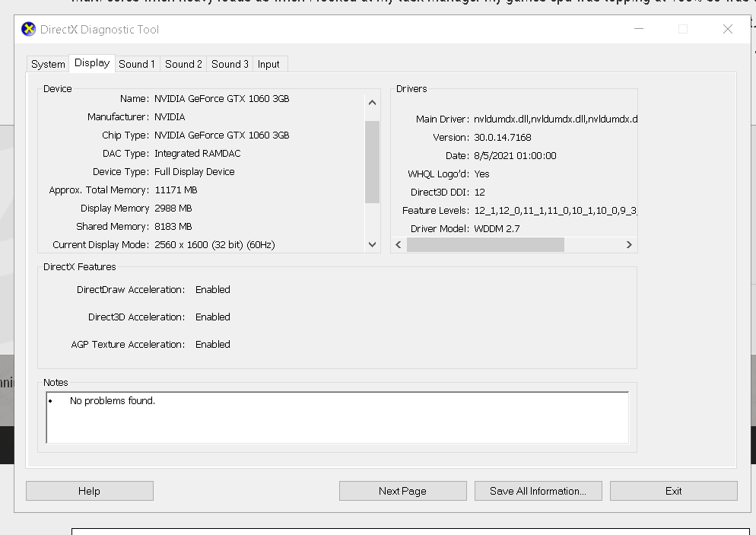Click driver version 30.0.14.7168
Image resolution: width=756 pixels, height=535 pixels.
pos(503,138)
